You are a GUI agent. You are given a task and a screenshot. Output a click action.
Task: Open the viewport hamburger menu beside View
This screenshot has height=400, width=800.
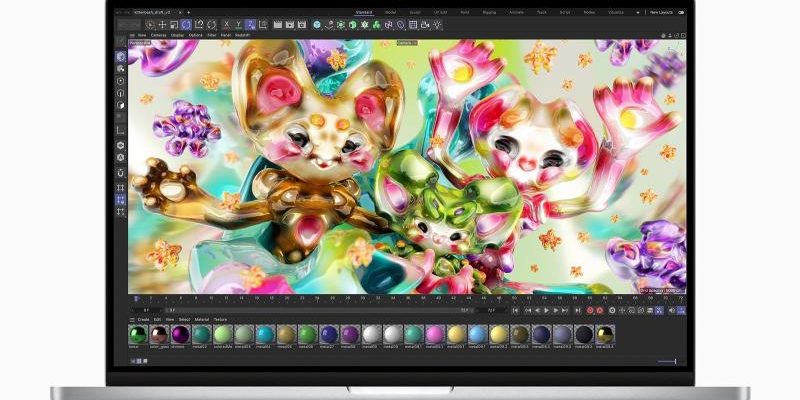pyautogui.click(x=132, y=35)
